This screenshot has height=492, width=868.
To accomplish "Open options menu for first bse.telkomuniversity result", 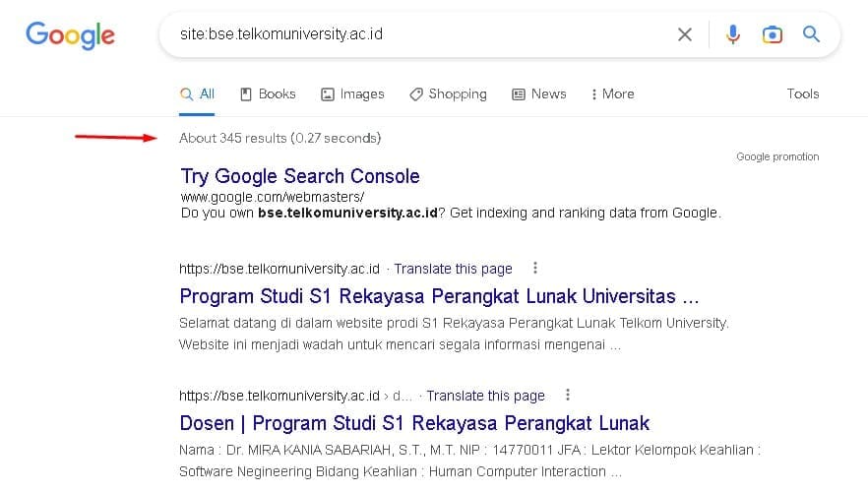I will (x=534, y=268).
